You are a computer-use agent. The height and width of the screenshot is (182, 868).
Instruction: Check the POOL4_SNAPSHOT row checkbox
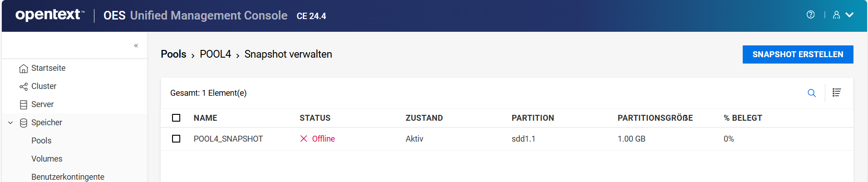coord(176,139)
